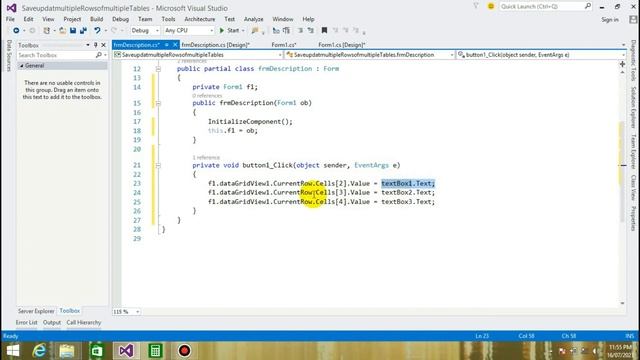This screenshot has width=640, height=360.
Task: Close the Toolbox panel
Action: pyautogui.click(x=103, y=45)
